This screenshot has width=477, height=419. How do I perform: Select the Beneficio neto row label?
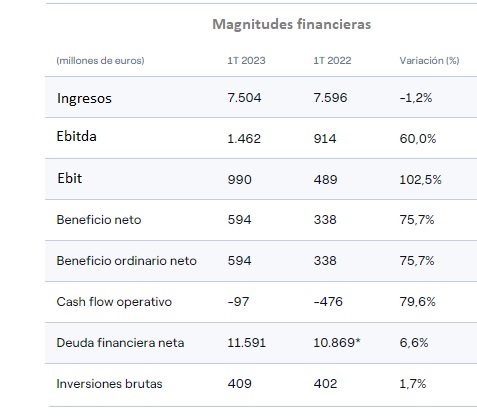click(99, 220)
